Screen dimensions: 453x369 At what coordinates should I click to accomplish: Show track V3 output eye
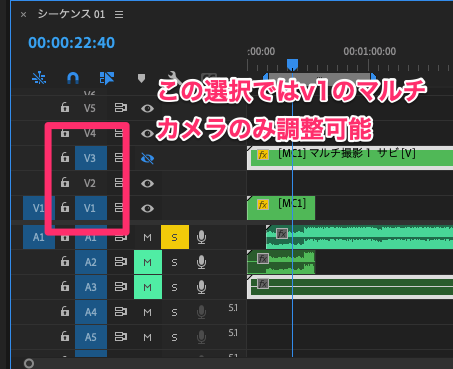(x=147, y=158)
